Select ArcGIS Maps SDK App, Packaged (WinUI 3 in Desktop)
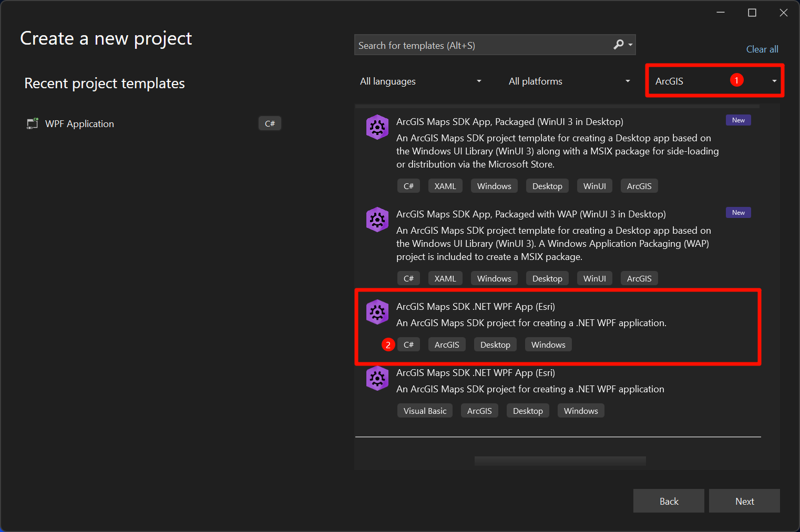Viewport: 800px width, 532px height. tap(510, 122)
